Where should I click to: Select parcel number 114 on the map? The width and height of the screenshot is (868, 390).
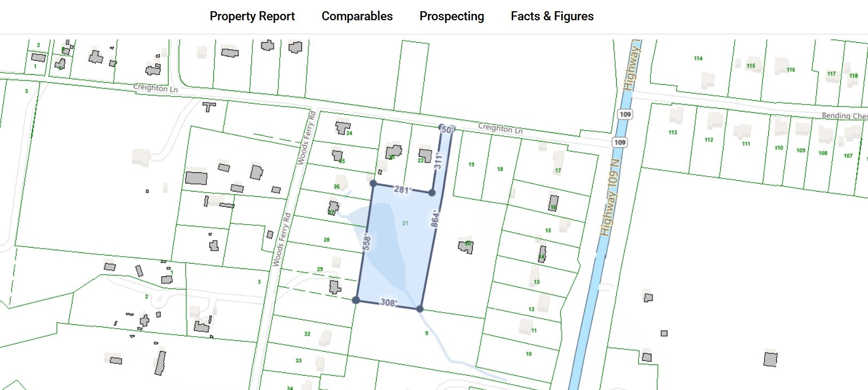698,59
